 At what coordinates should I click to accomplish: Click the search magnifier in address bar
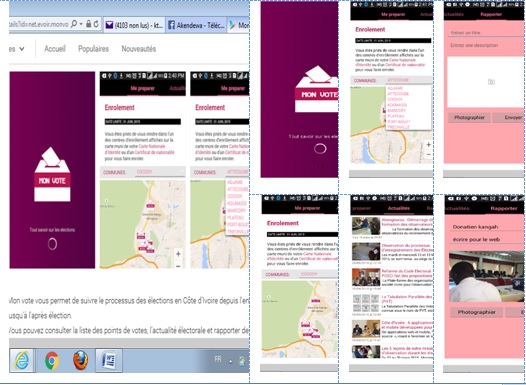[74, 24]
